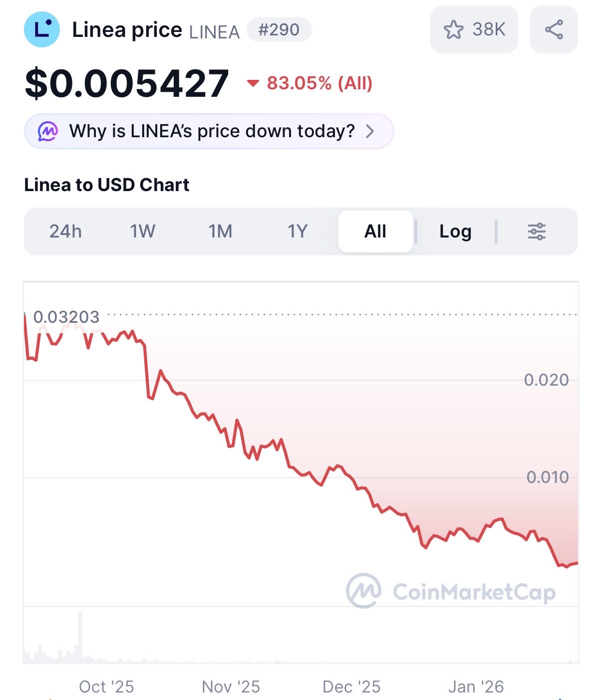Tap the CoinMarketCap AI chat icon

point(48,131)
